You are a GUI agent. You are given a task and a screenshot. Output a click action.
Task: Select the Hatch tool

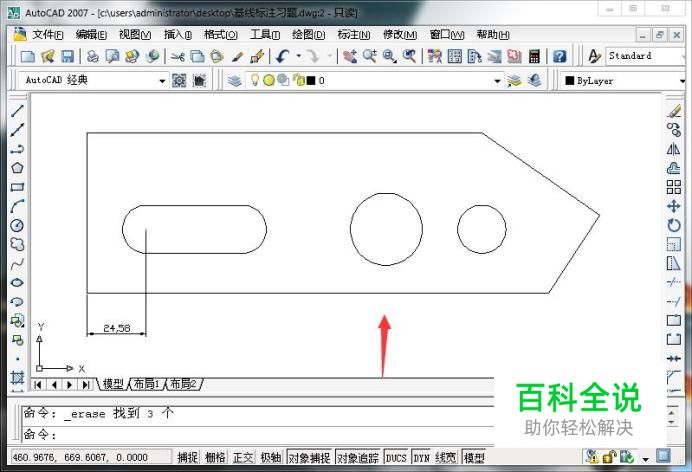point(17,378)
